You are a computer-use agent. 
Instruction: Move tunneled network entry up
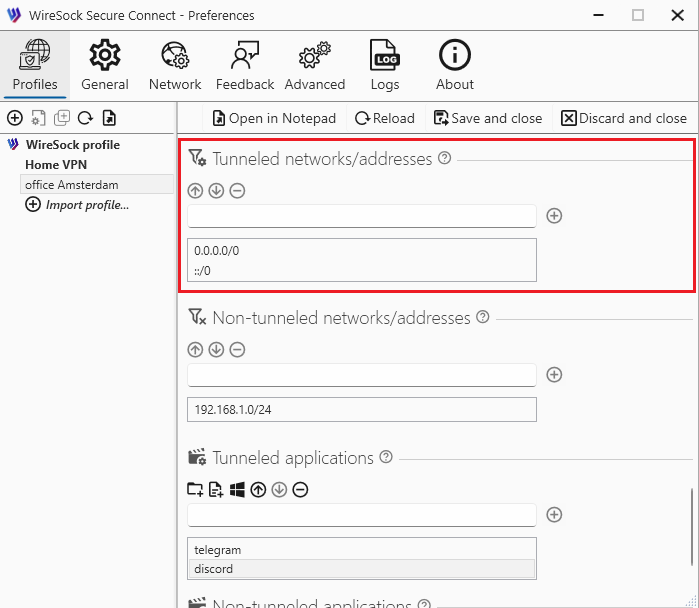195,191
